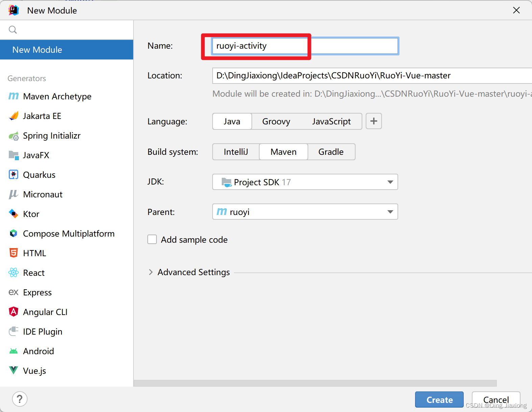Click the Android generator label
Viewport: 532px width, 412px height.
39,352
